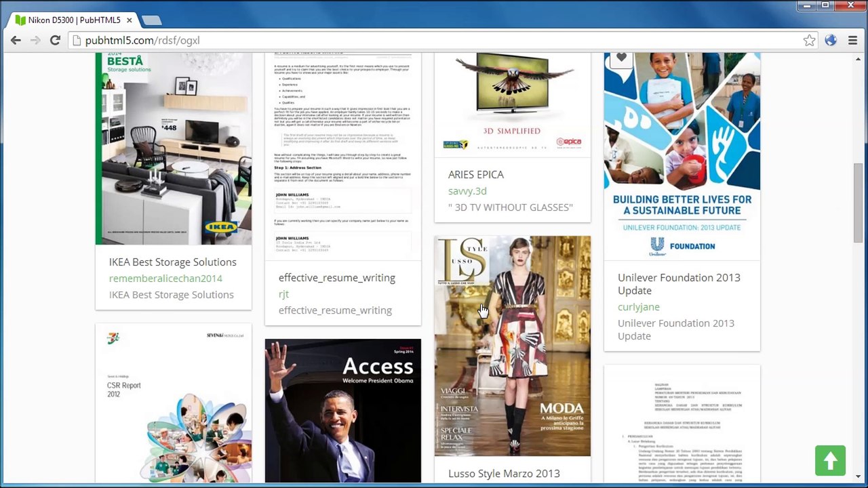Open the ARIES EPICA 3D TV cover
Screen dimensions: 868x488
[513, 105]
